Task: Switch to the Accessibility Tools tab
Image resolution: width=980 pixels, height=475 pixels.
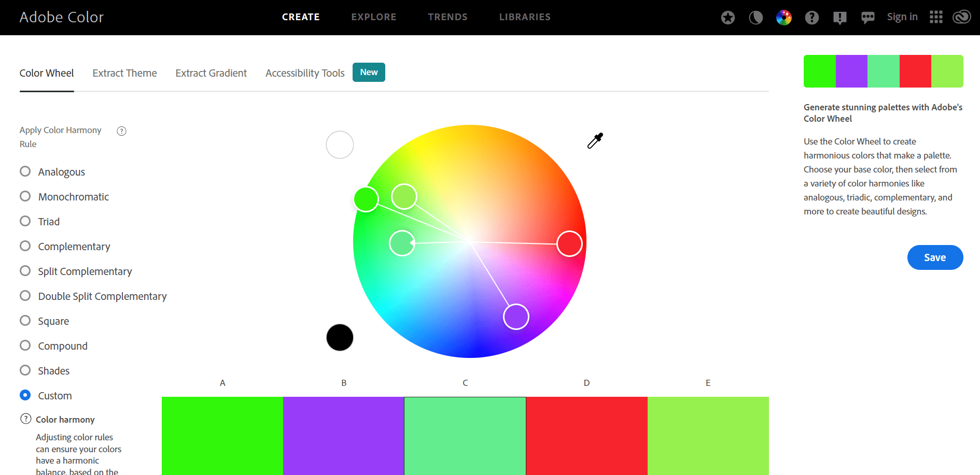Action: tap(305, 73)
